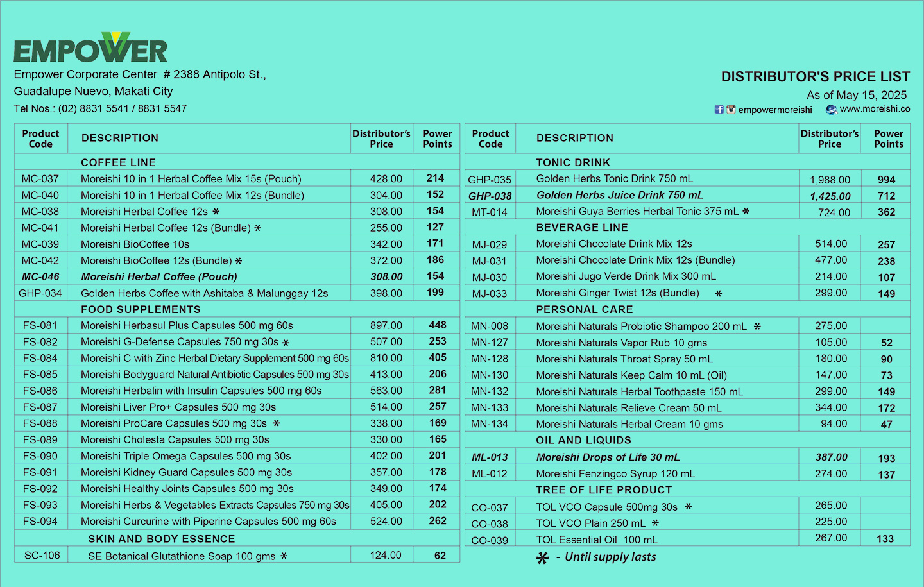Screen dimensions: 924x587
Task: Click power points 202 for FS-093
Action: click(x=438, y=505)
